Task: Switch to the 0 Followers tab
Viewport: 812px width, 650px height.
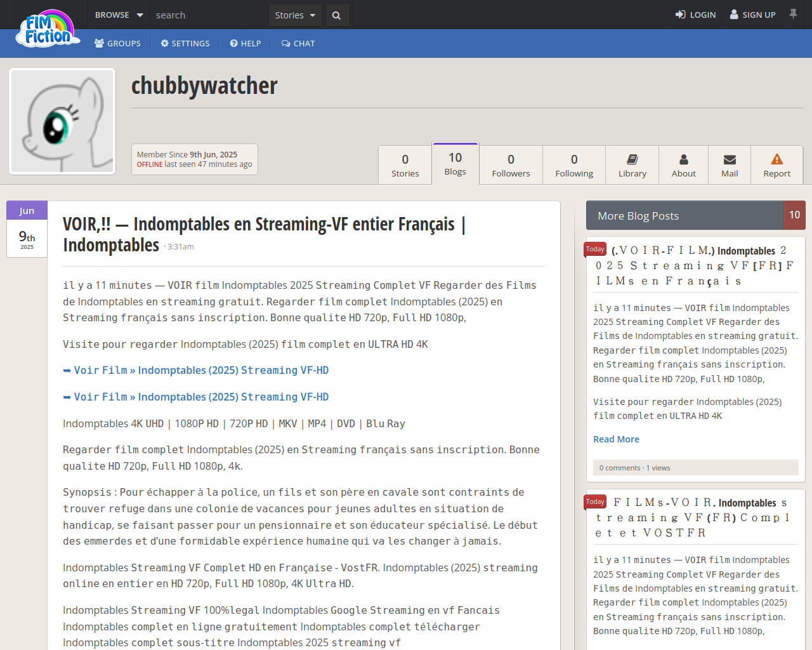Action: point(511,165)
